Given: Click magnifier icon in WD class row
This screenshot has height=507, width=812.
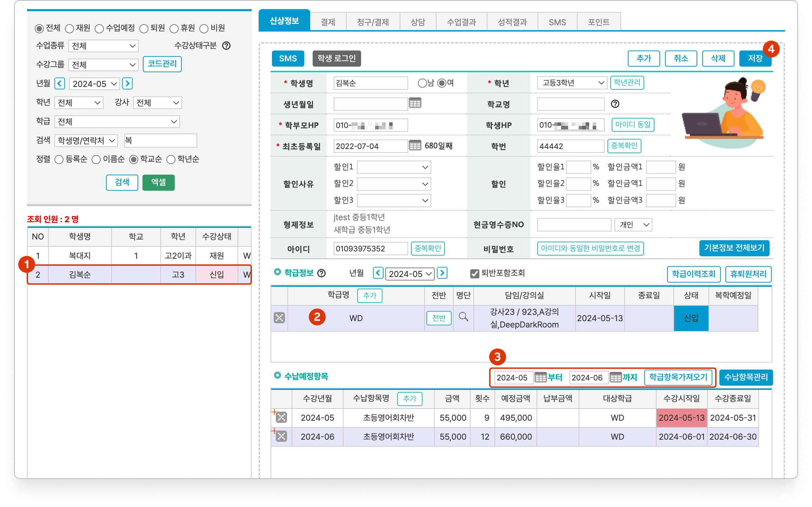Looking at the screenshot, I should click(x=463, y=317).
